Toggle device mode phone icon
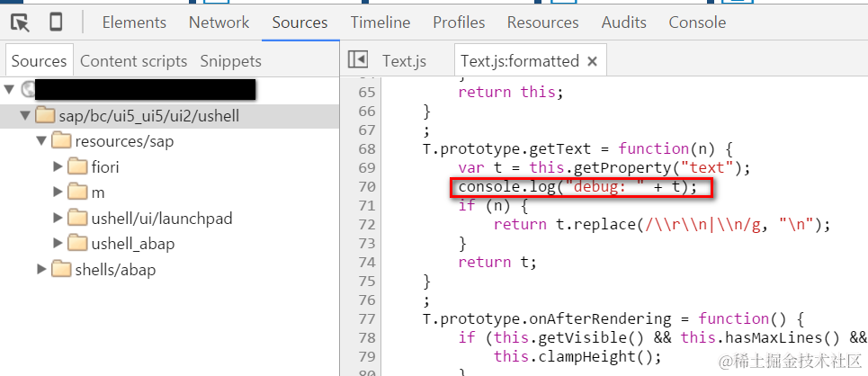The width and height of the screenshot is (868, 376). point(56,22)
